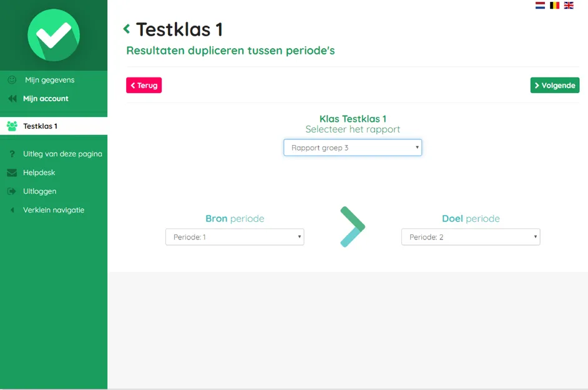Continue with the green Volgende button

(555, 85)
